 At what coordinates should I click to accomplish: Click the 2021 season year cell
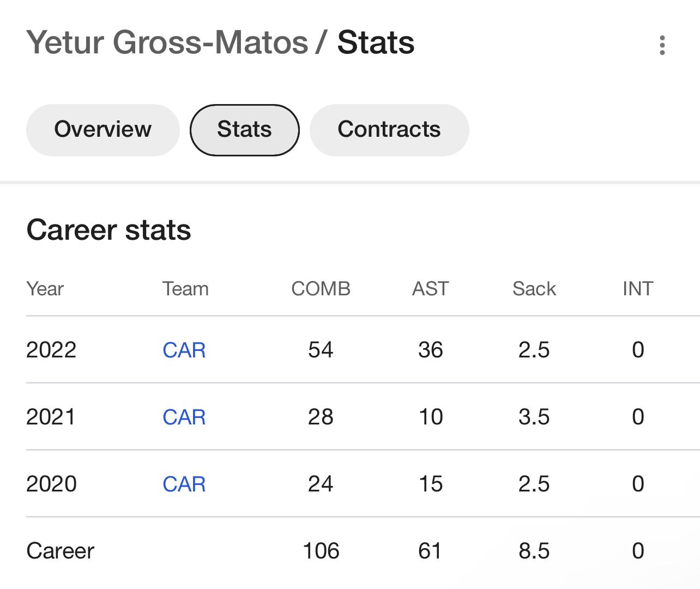[51, 417]
